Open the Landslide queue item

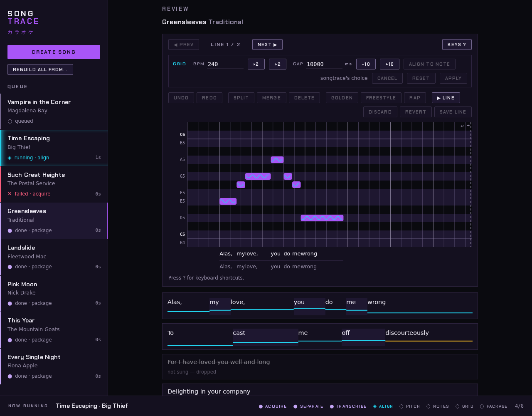(54, 257)
